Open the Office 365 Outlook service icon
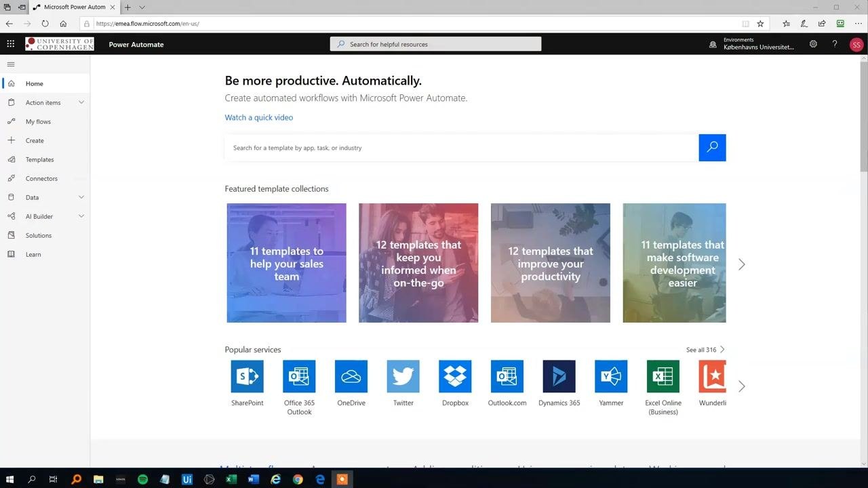 [299, 376]
